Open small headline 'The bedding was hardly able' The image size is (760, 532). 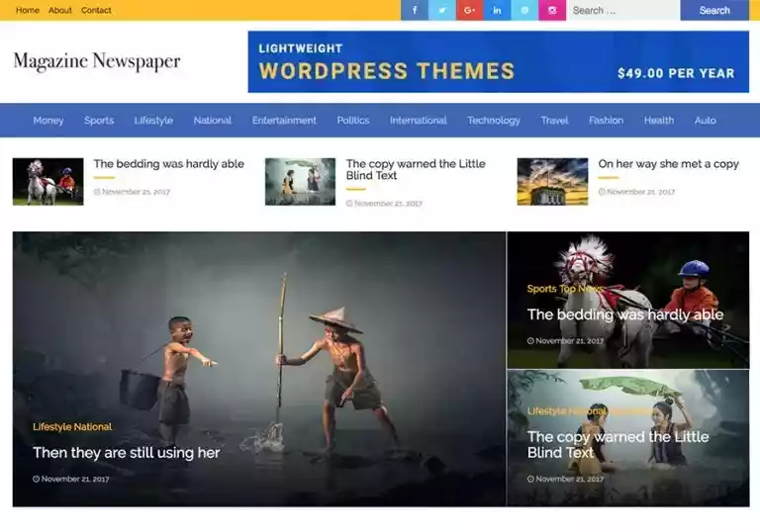click(x=168, y=164)
